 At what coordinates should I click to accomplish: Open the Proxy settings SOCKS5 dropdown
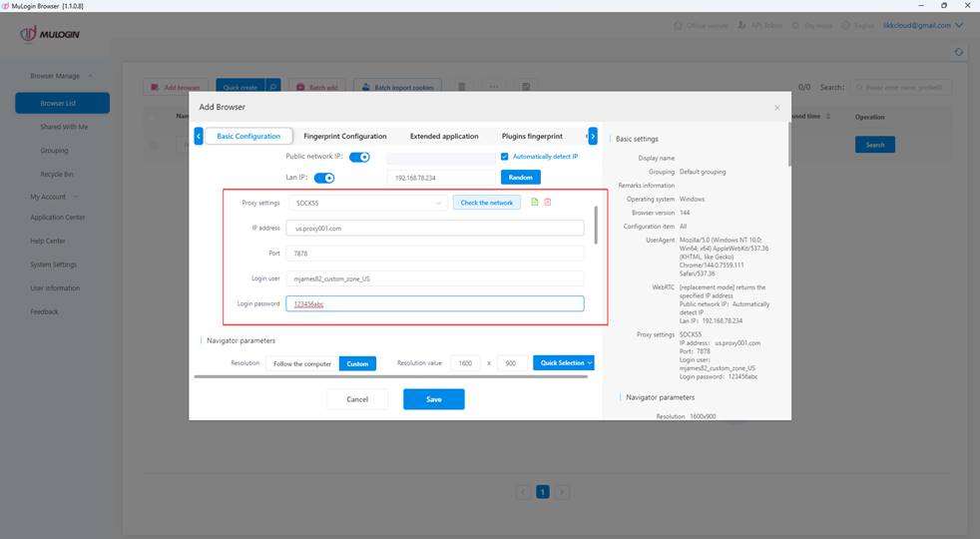367,203
